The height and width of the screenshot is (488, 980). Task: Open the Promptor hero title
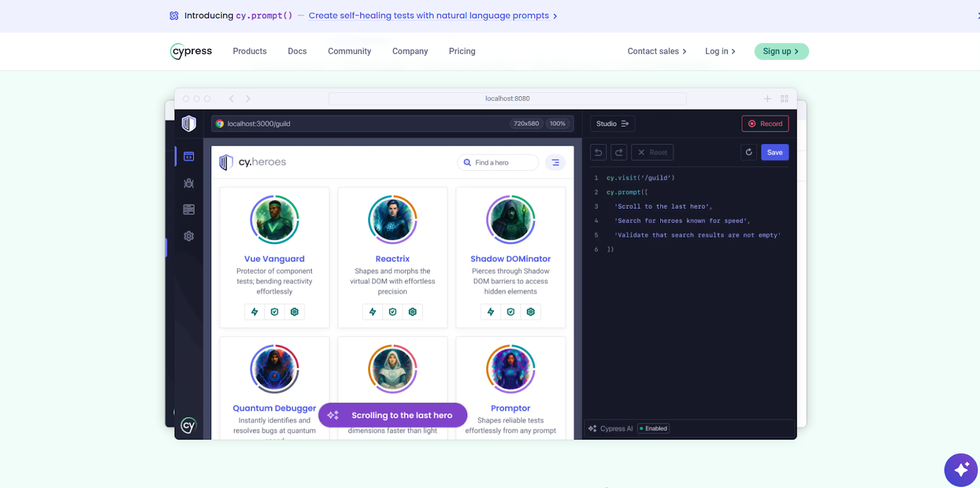tap(511, 408)
